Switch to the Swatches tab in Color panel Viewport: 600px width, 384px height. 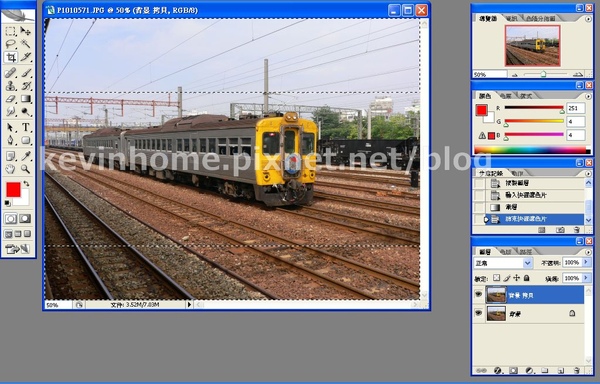pyautogui.click(x=505, y=96)
